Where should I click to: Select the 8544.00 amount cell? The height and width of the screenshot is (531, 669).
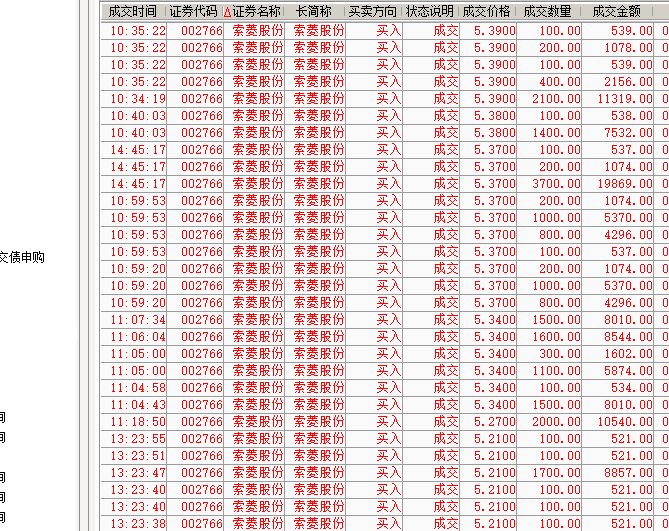point(618,337)
